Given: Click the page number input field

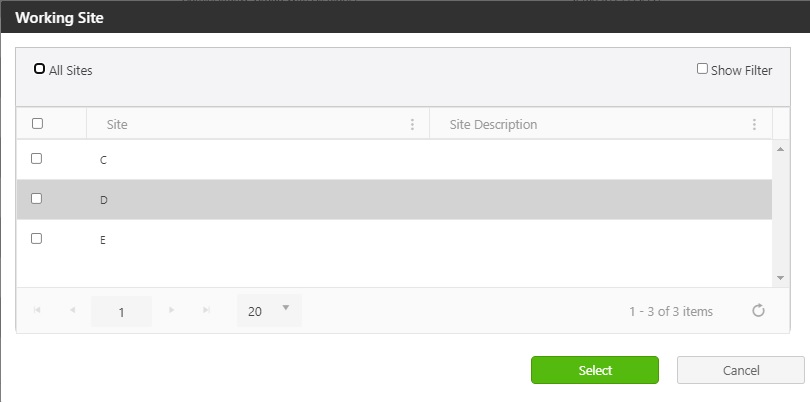Looking at the screenshot, I should pos(121,311).
